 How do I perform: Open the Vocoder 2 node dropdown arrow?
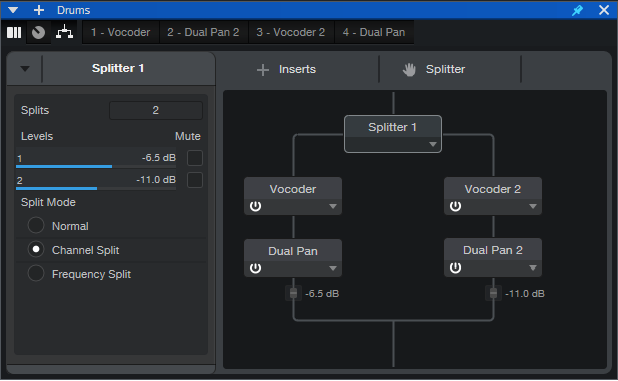(x=533, y=206)
